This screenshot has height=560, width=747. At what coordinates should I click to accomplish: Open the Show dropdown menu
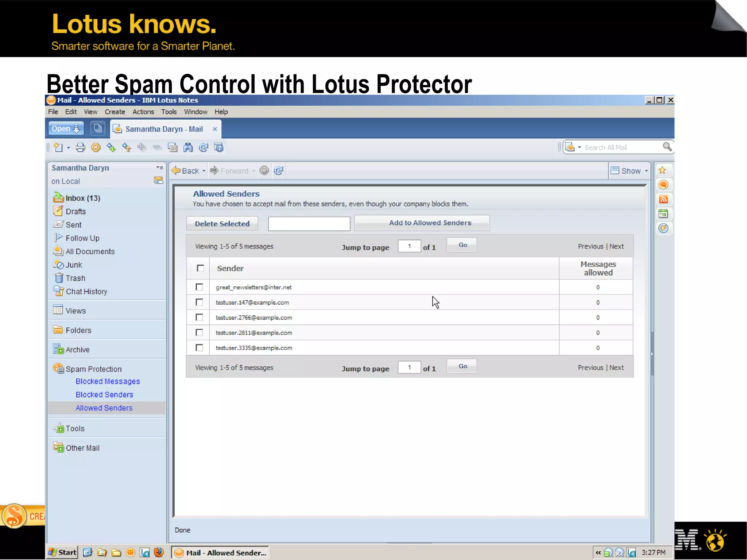[x=630, y=171]
